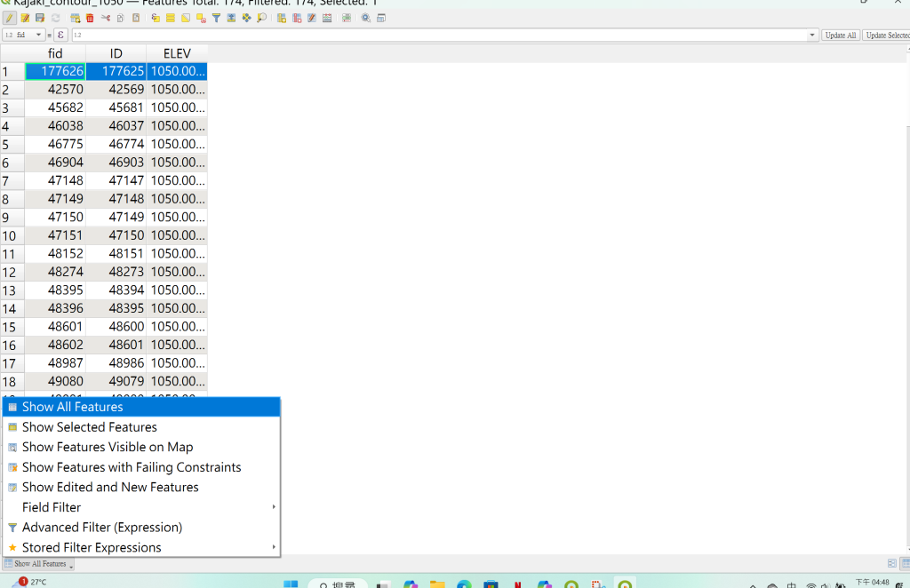Click fid cell 177626
The image size is (910, 588).
[x=55, y=71]
